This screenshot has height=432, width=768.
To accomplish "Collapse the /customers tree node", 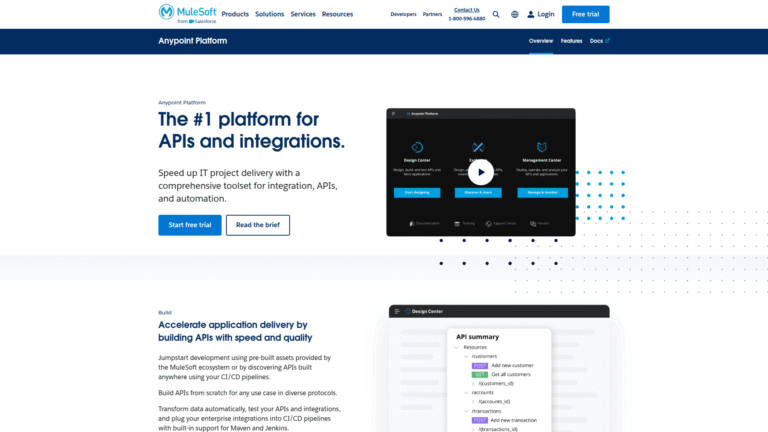I will click(466, 357).
